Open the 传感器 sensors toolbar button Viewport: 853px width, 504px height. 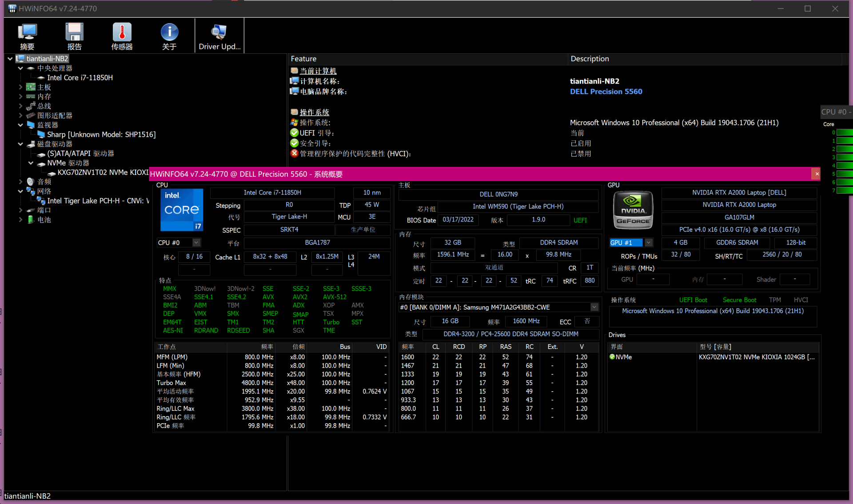click(122, 36)
